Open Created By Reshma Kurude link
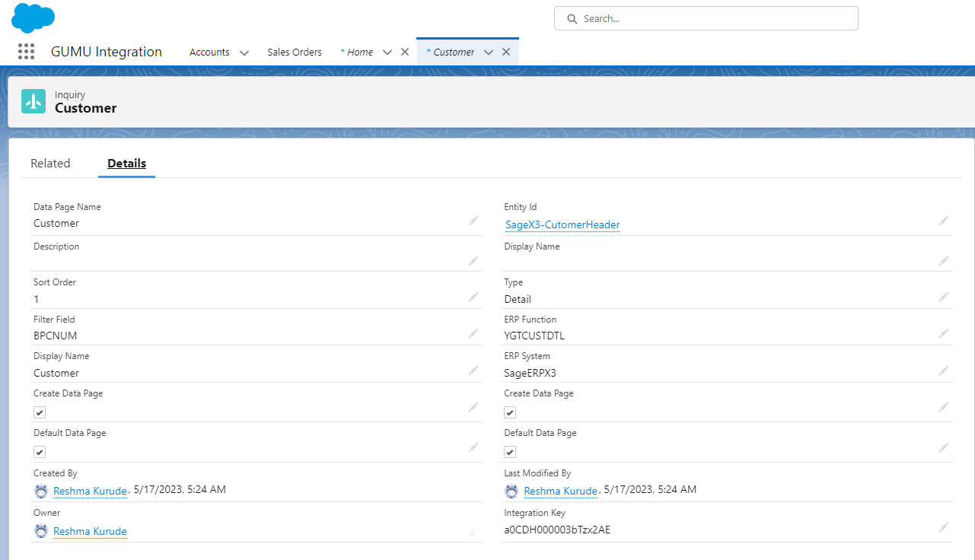This screenshot has height=560, width=975. tap(90, 491)
